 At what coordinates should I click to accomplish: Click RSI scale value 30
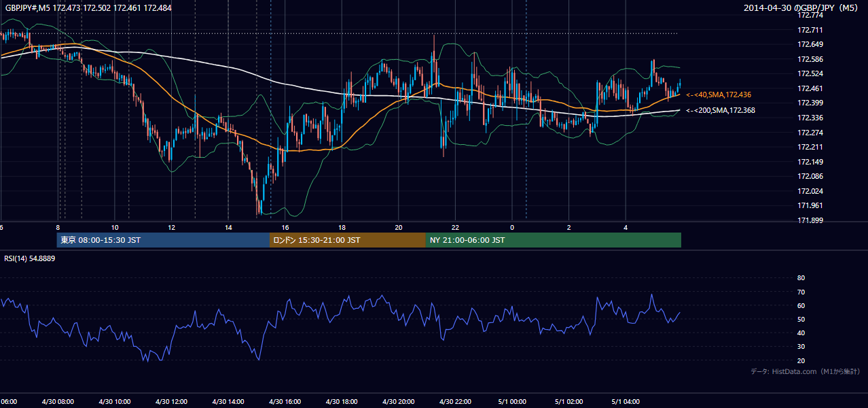pos(801,347)
